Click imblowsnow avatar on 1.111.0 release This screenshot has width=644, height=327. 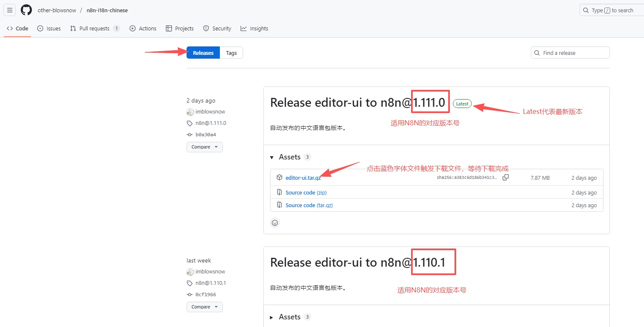click(x=190, y=112)
